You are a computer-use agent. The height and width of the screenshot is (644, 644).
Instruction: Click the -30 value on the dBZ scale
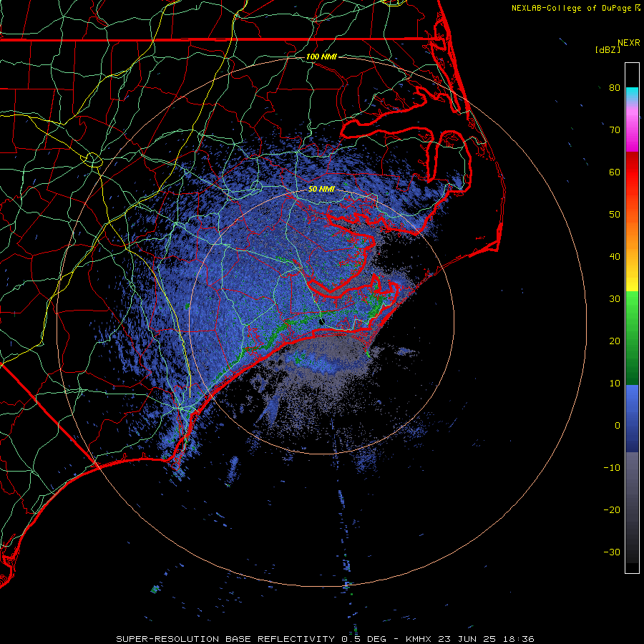coord(612,552)
